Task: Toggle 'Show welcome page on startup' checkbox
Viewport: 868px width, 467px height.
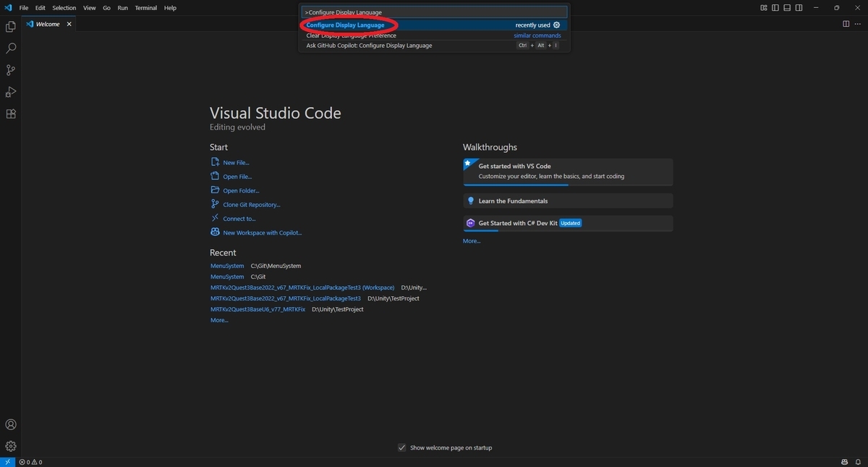Action: click(402, 447)
